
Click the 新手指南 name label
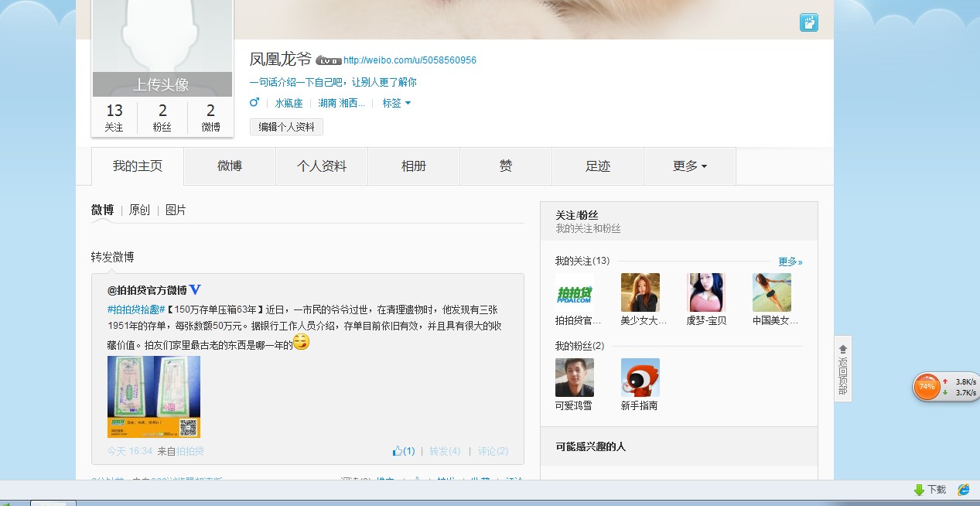(x=639, y=405)
